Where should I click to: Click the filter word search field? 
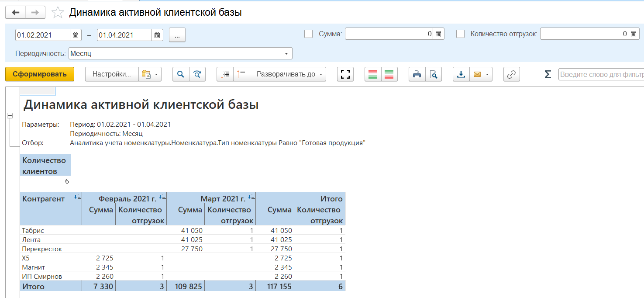(601, 74)
